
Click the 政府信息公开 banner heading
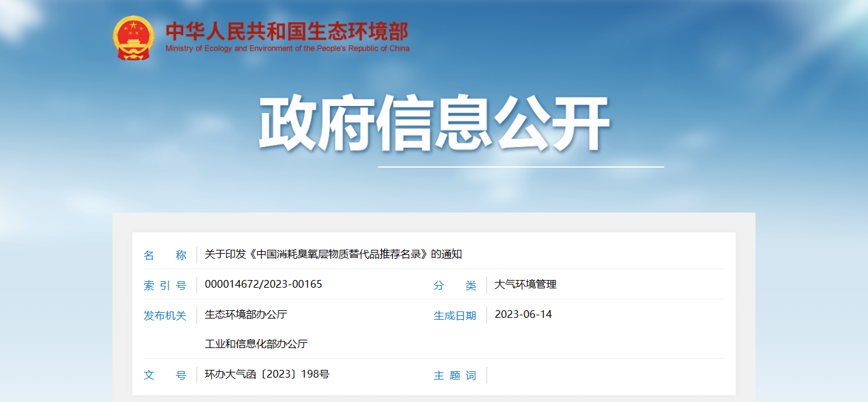click(x=434, y=125)
